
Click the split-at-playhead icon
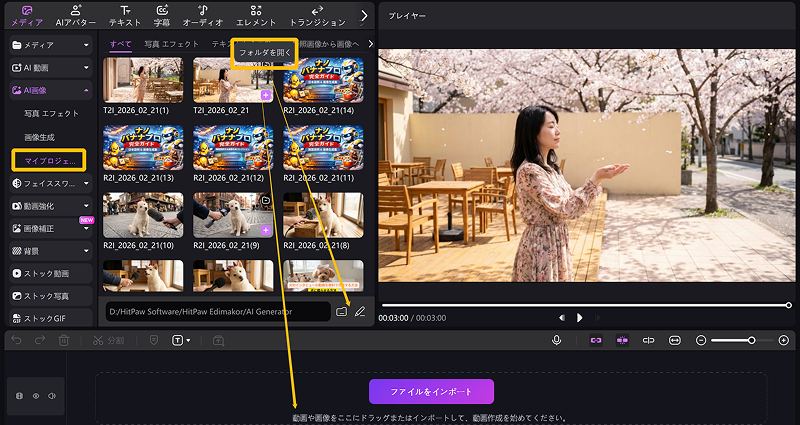click(648, 340)
